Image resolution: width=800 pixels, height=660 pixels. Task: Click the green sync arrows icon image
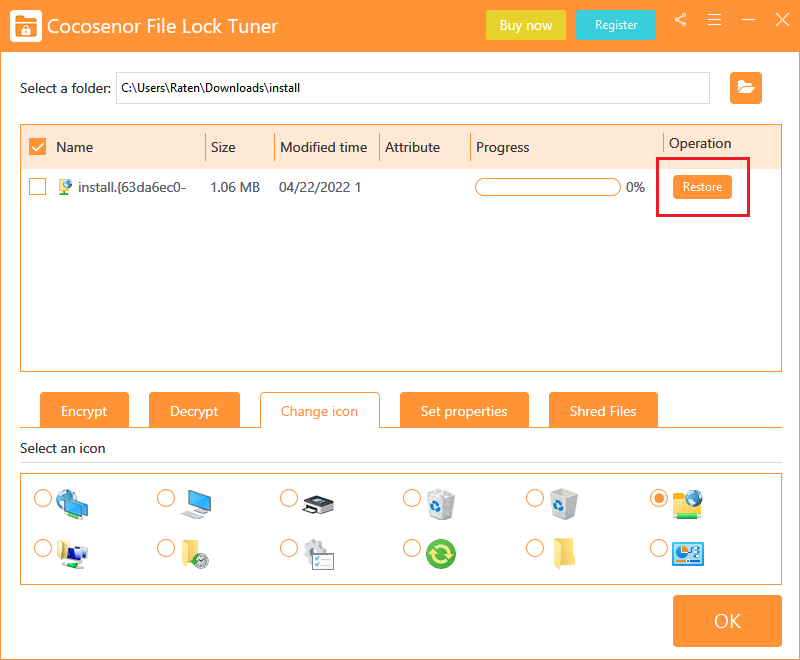pos(441,554)
